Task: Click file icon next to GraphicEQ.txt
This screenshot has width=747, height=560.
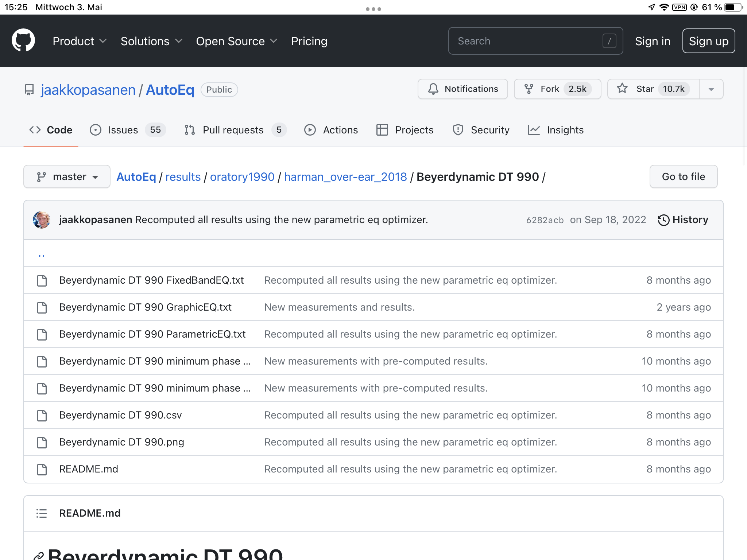Action: click(42, 307)
